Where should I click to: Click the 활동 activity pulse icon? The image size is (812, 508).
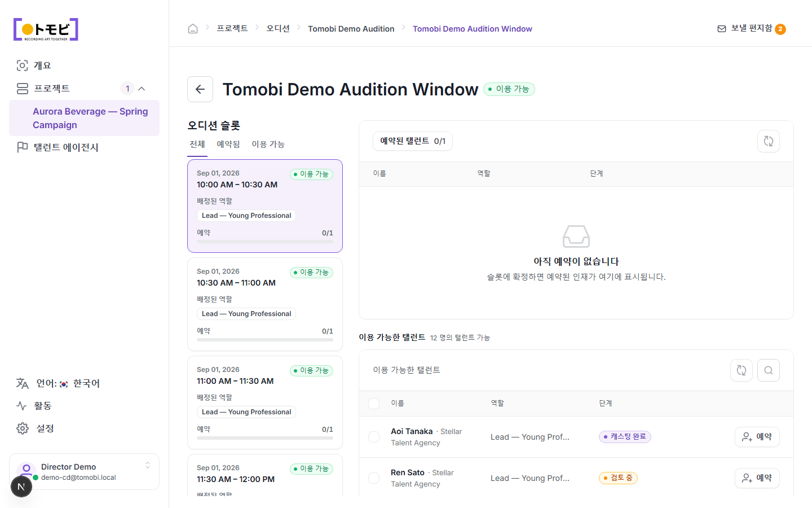point(22,406)
